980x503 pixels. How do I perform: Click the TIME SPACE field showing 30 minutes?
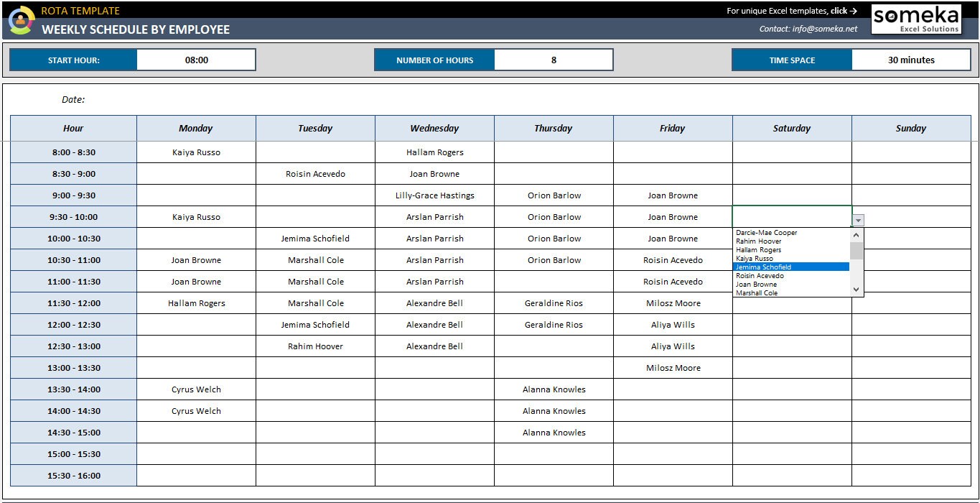(911, 59)
